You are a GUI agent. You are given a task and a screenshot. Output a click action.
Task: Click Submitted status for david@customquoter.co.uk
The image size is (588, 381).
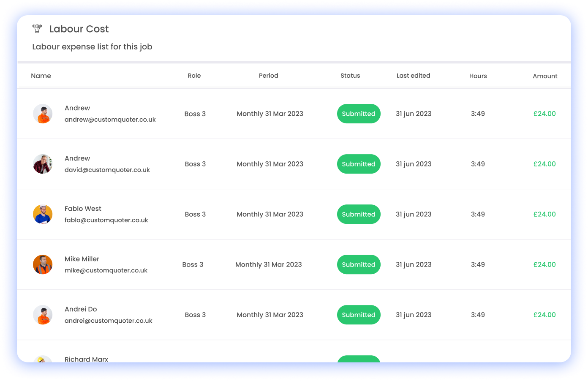pyautogui.click(x=359, y=164)
